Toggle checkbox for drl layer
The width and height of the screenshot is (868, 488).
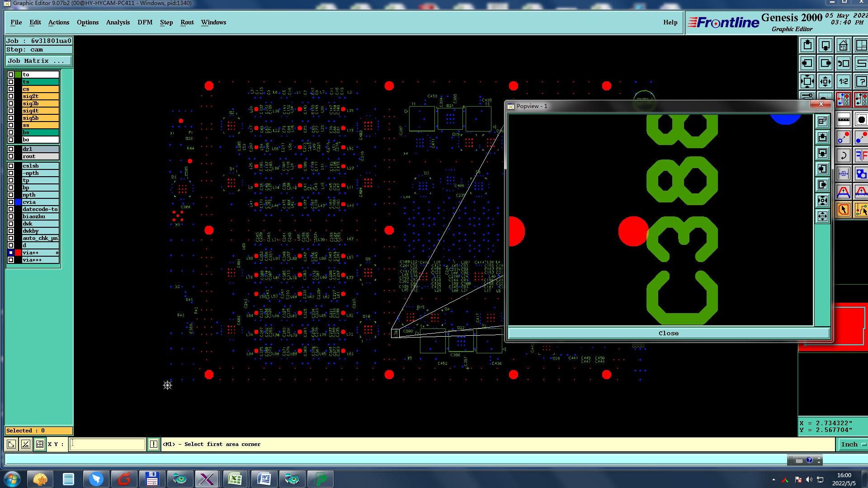tap(11, 149)
